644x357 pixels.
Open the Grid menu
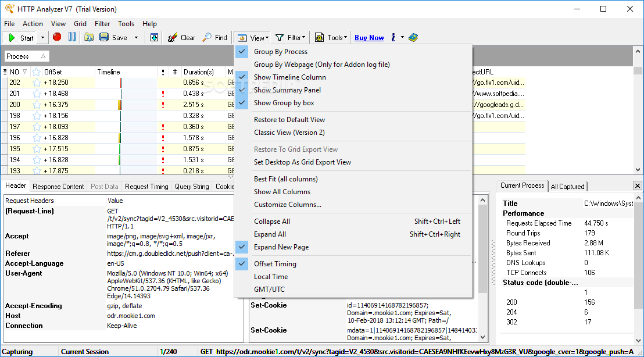pyautogui.click(x=80, y=24)
